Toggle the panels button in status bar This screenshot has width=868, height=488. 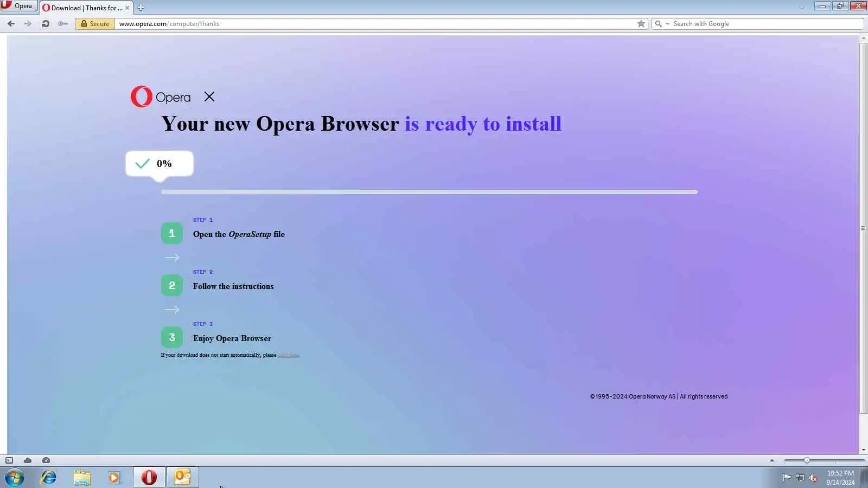coord(9,460)
